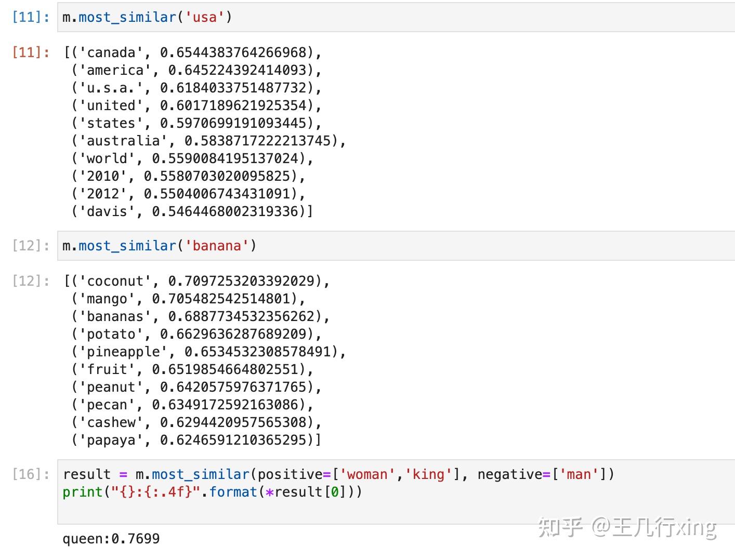Click the 'usa' string argument
Viewport: 735px width, 560px height.
[x=204, y=17]
